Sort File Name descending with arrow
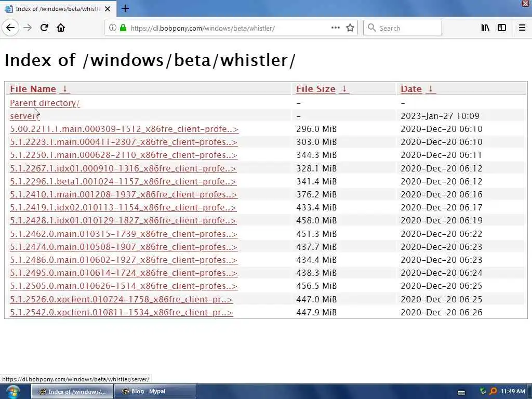Image resolution: width=532 pixels, height=399 pixels. 64,89
